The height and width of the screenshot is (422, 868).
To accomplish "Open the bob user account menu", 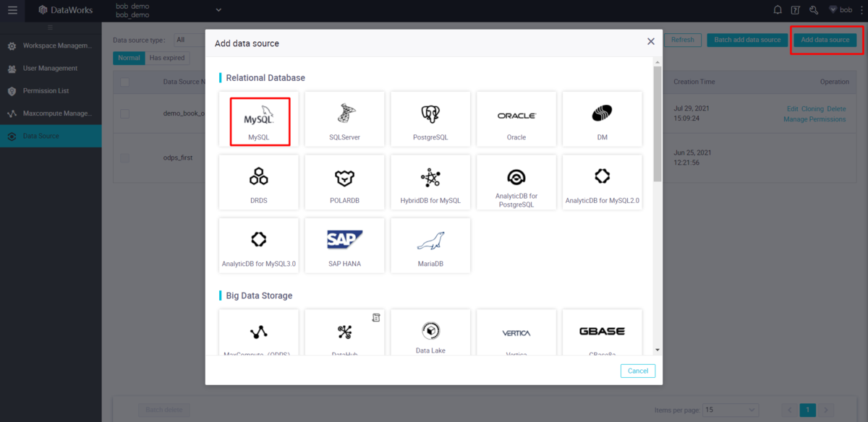I will 840,10.
